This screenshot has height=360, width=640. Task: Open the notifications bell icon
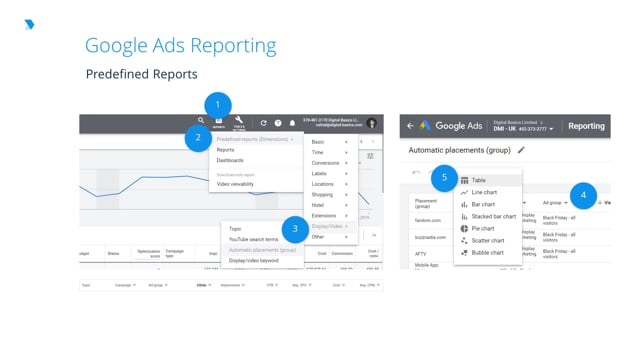[x=292, y=123]
